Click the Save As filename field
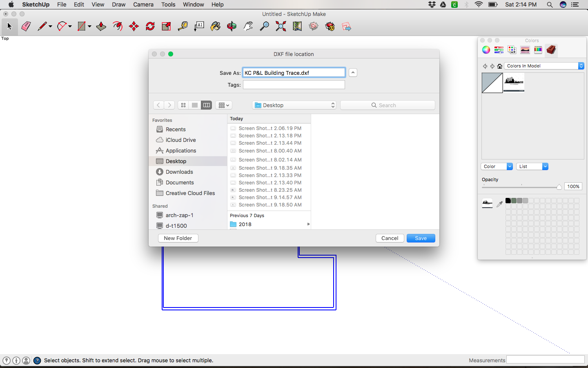588x368 pixels. tap(294, 73)
